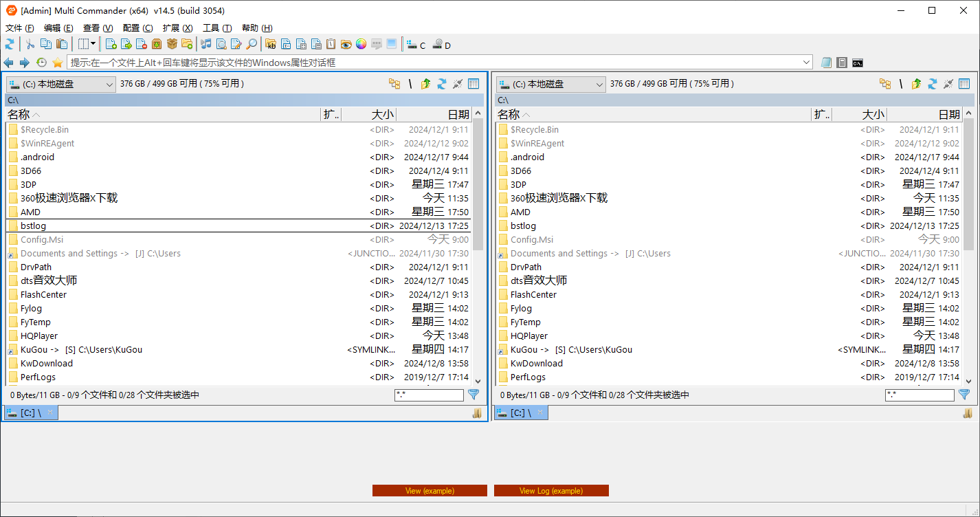Viewport: 980px width, 517px height.
Task: Click the folder tree icon in the left panel
Action: pyautogui.click(x=394, y=83)
